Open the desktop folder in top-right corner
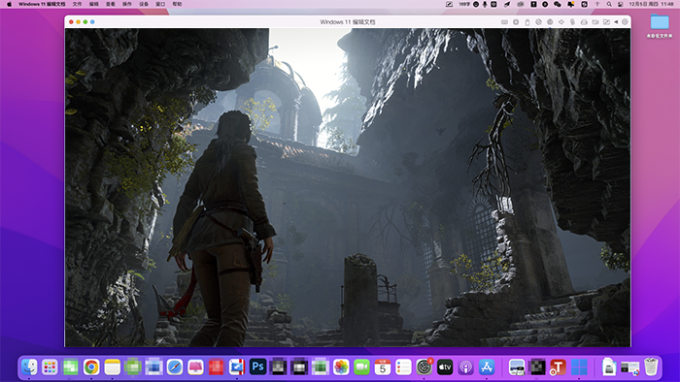680x382 pixels. (x=659, y=23)
